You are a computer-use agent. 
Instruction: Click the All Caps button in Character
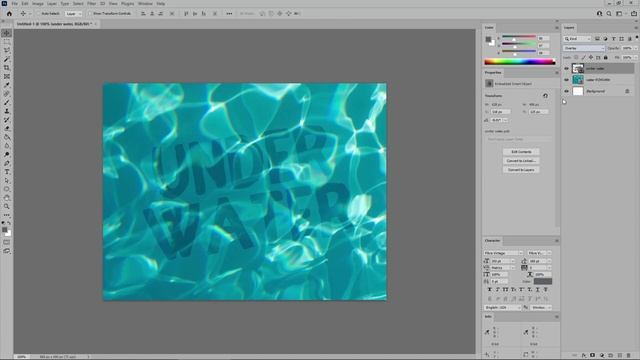click(506, 289)
